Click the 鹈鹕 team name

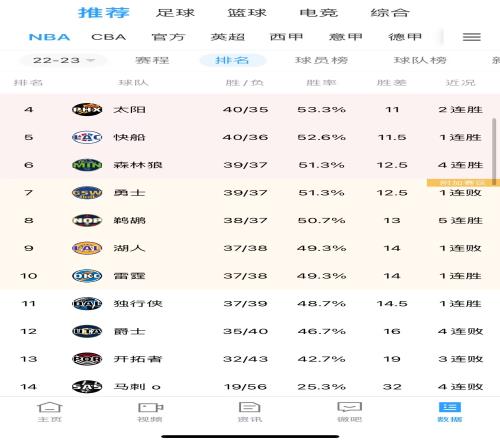pyautogui.click(x=129, y=220)
